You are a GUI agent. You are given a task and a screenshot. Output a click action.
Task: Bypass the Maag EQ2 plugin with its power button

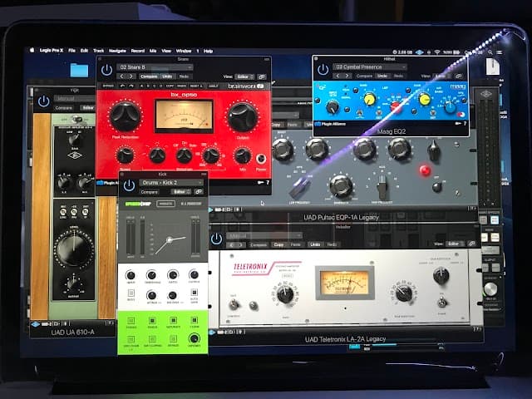click(x=323, y=70)
